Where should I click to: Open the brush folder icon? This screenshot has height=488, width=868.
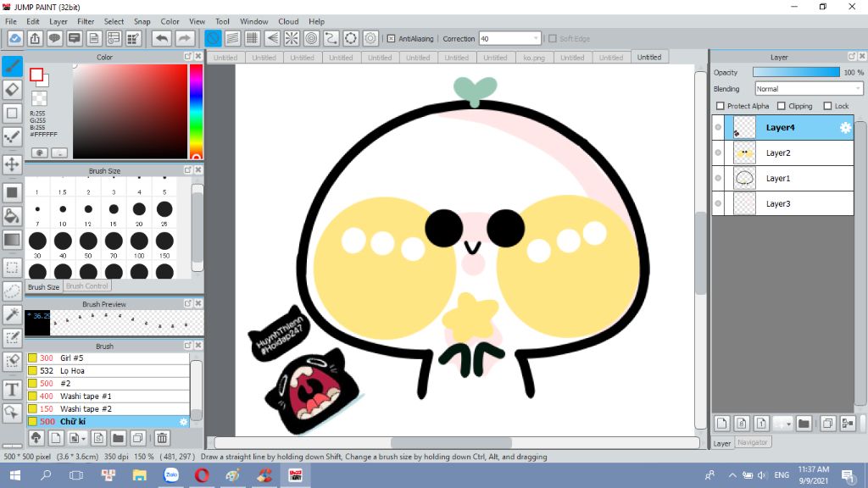point(118,438)
